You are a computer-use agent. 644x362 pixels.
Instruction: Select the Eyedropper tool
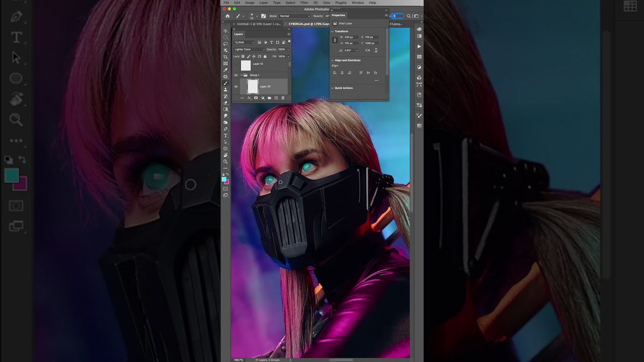coord(225,70)
